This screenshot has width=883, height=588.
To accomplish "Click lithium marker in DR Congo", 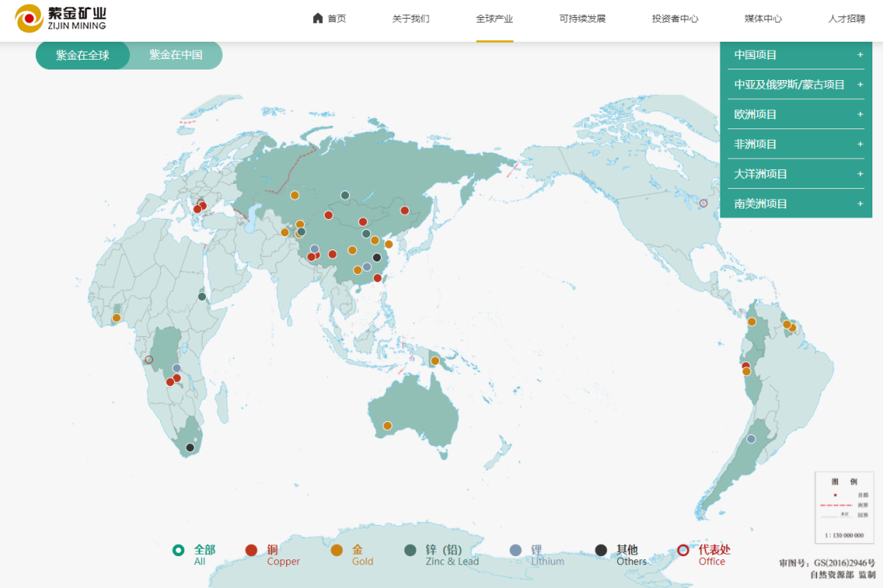I will tap(177, 368).
